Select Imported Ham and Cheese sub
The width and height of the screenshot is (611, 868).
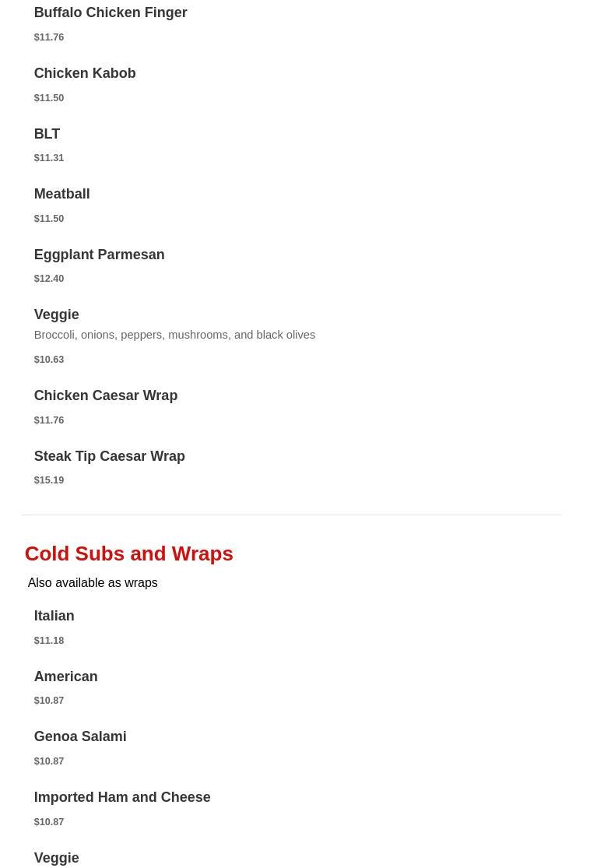click(x=121, y=797)
